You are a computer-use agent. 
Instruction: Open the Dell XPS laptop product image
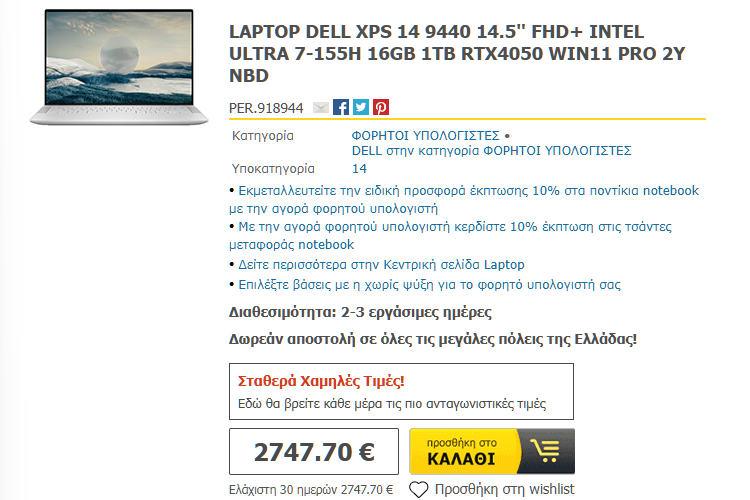(x=119, y=67)
